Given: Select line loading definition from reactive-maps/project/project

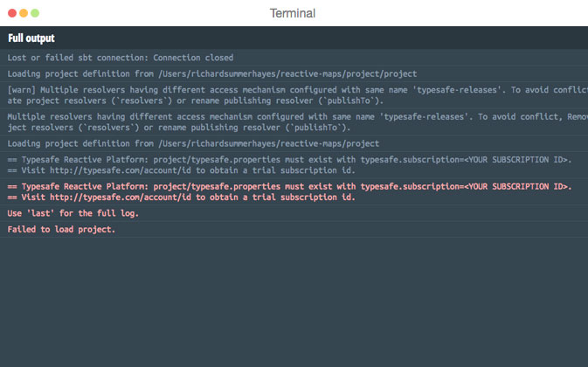Looking at the screenshot, I should point(294,74).
